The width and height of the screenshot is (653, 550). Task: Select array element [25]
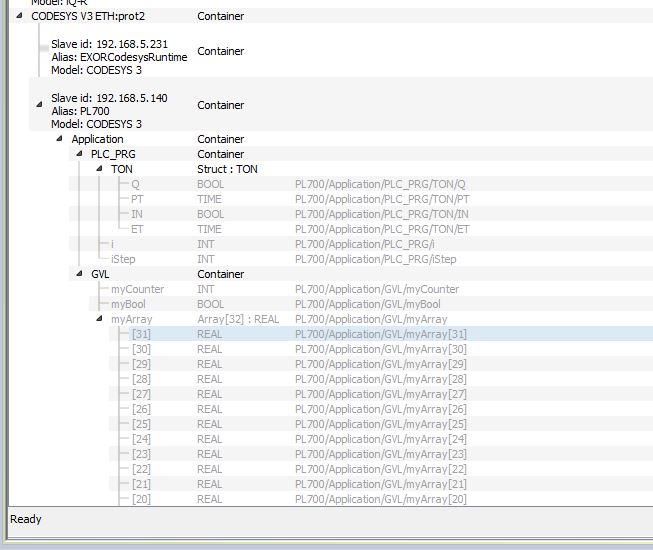click(x=141, y=424)
